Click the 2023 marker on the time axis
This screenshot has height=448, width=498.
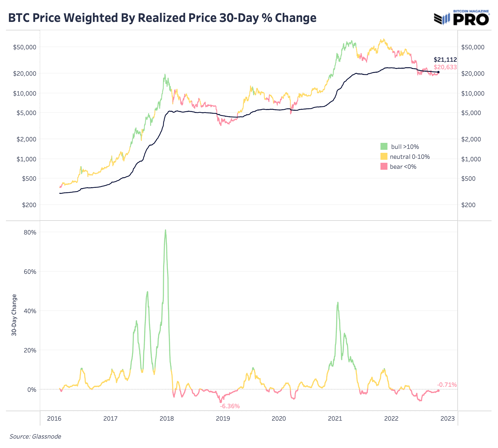447,419
